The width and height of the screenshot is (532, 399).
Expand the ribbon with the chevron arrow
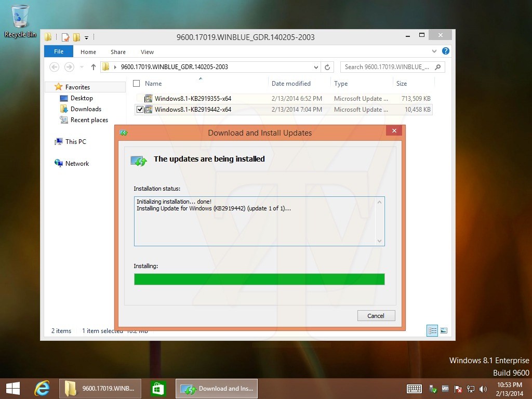(x=434, y=51)
